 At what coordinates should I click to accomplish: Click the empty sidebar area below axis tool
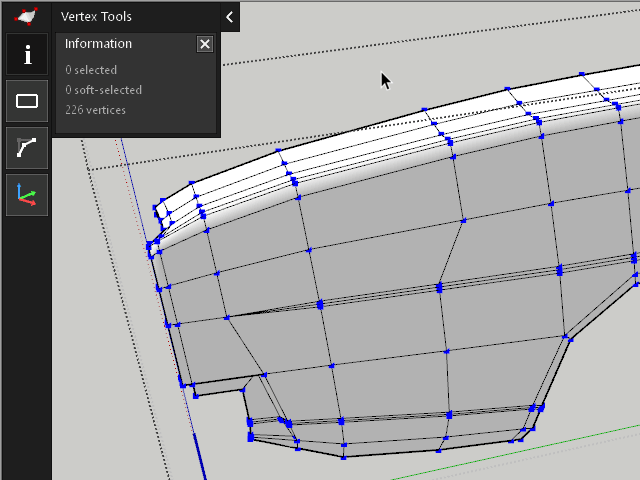[x=27, y=350]
